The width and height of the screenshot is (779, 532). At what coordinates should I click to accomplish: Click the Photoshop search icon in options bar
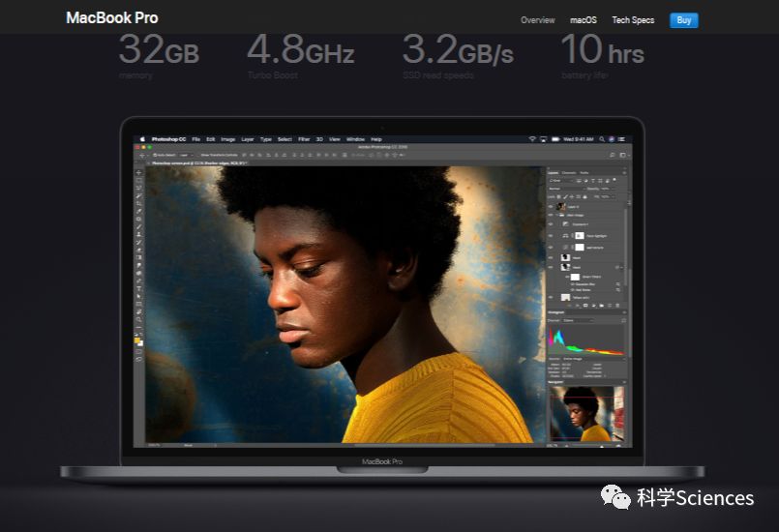click(x=612, y=155)
